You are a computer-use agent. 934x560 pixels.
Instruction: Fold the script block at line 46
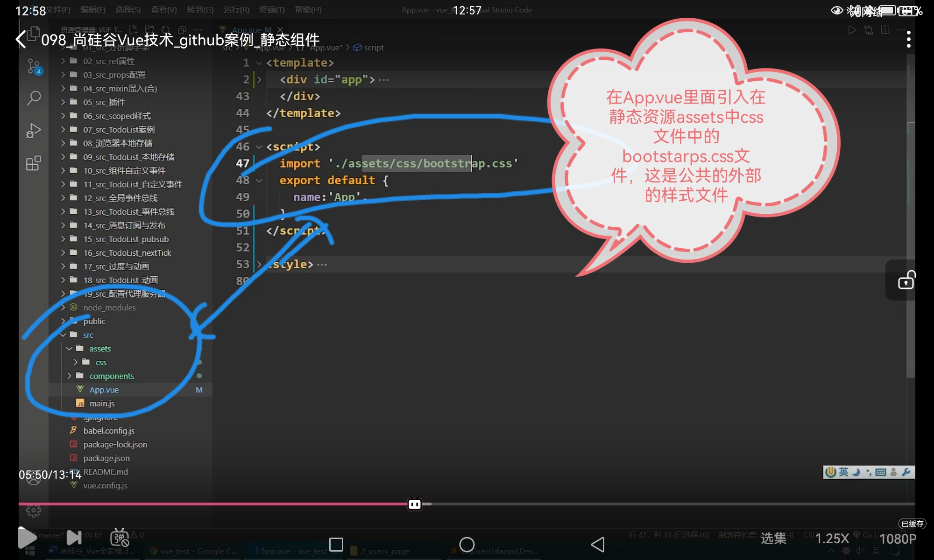click(259, 147)
